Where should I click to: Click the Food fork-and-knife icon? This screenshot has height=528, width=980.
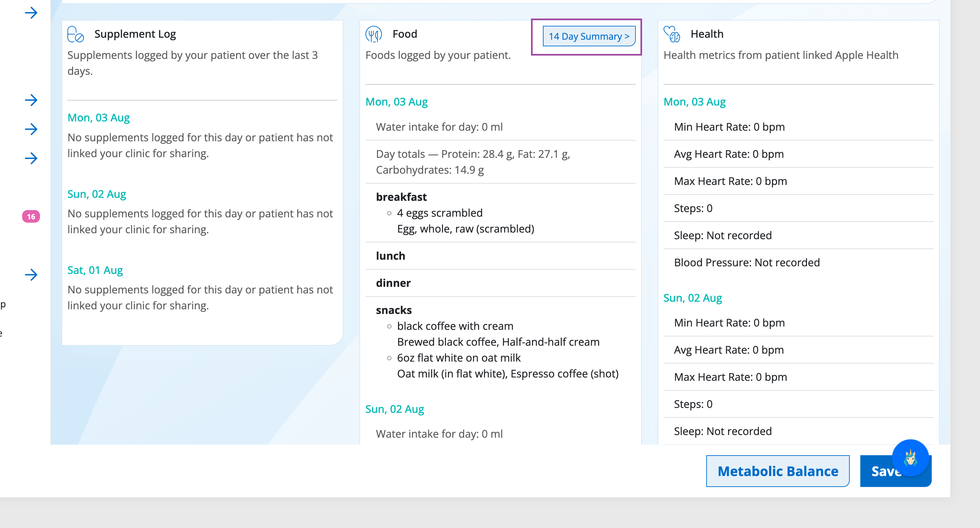374,34
